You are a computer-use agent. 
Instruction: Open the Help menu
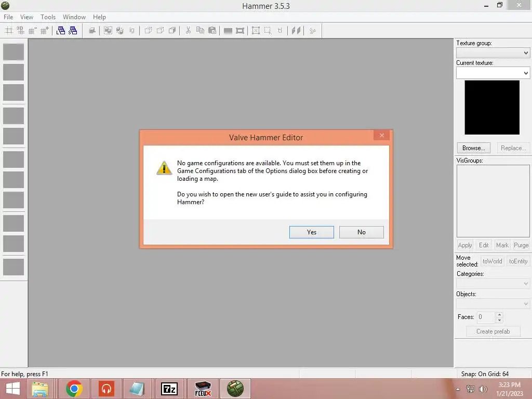pos(99,17)
